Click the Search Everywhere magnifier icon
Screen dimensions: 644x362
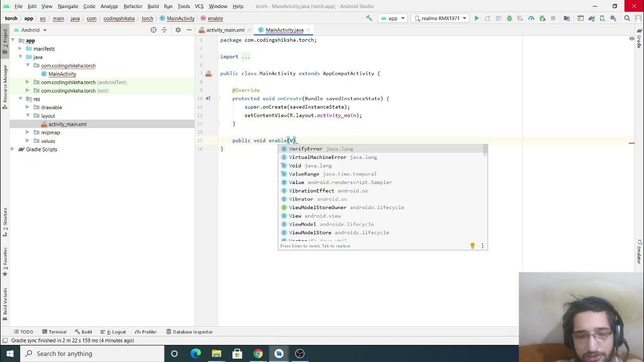627,19
